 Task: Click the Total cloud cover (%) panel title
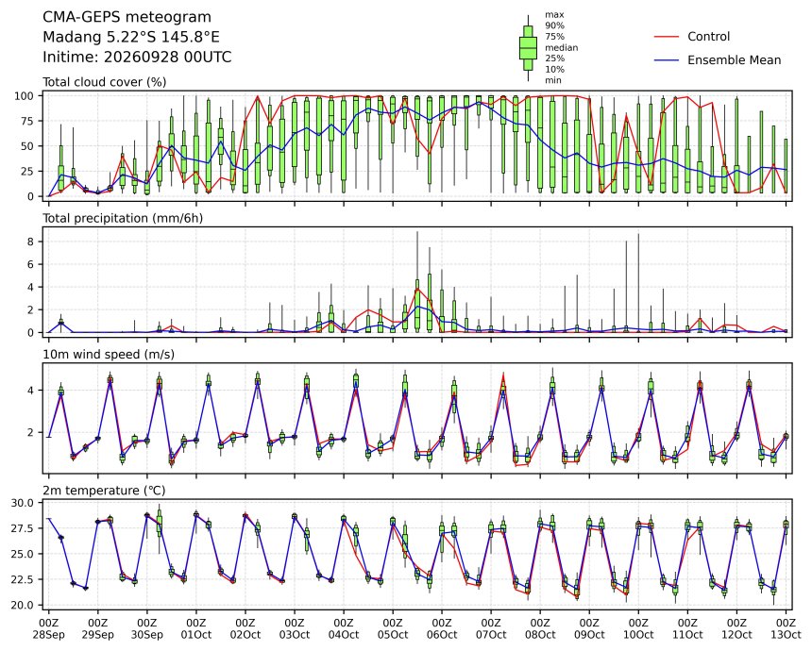(104, 82)
